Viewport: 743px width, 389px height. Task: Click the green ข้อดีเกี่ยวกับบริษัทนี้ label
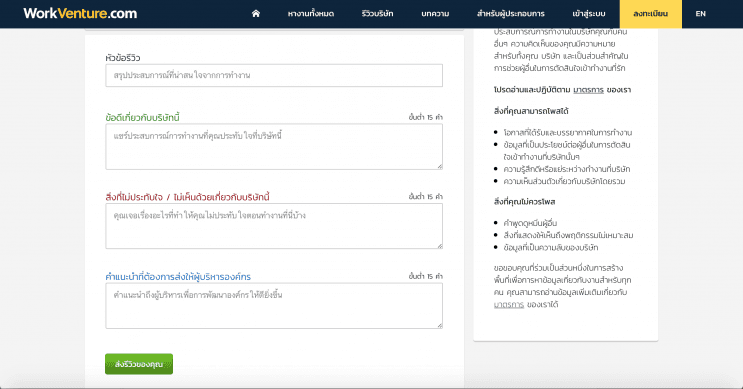pos(142,118)
